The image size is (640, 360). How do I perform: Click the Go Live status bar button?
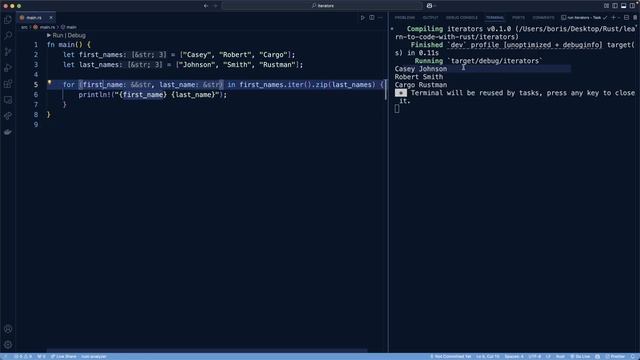coord(580,356)
